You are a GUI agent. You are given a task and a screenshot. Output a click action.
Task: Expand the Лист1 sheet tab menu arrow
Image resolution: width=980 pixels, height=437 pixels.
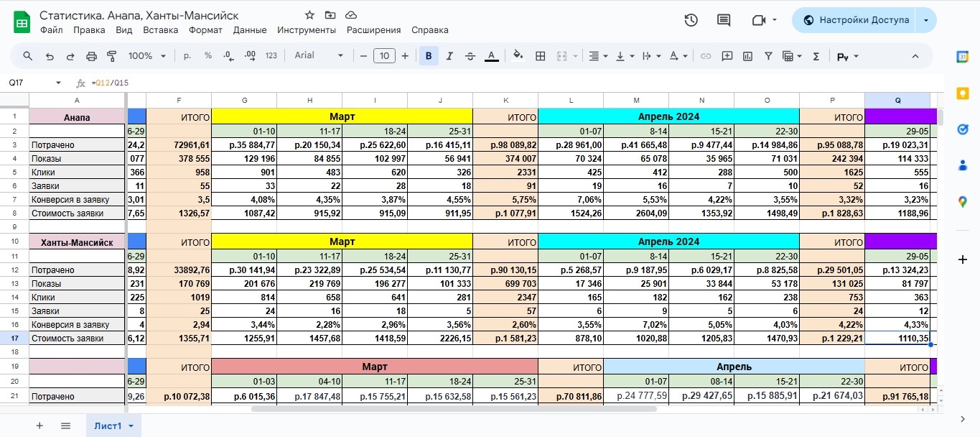(131, 426)
